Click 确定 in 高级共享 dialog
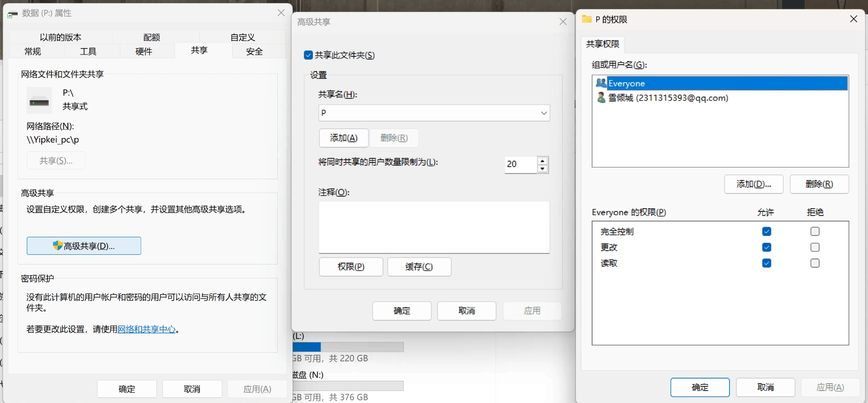Screen dimensions: 868x403 coord(402,311)
